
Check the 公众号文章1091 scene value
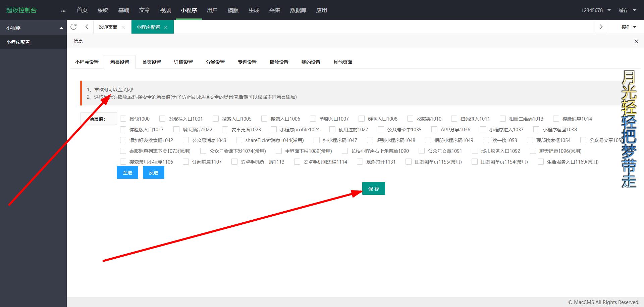(x=421, y=151)
